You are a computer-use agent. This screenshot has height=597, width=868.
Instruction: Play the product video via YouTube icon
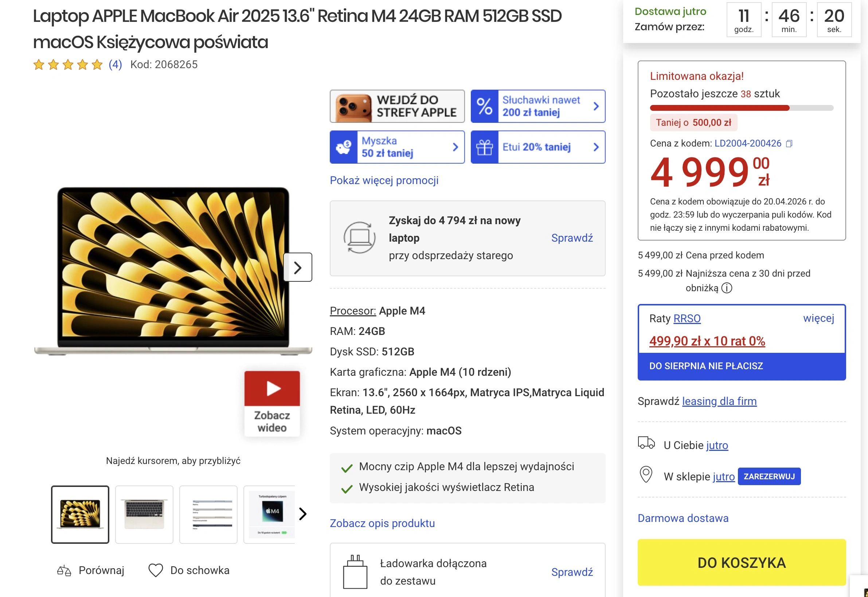272,389
